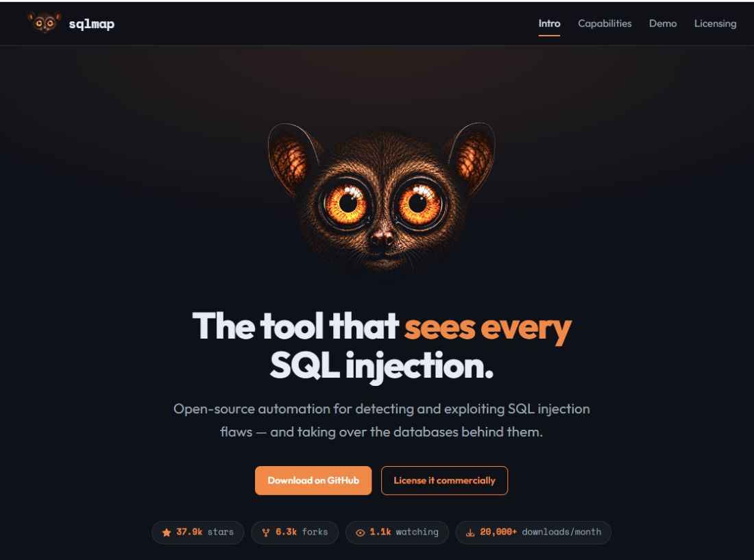Click the Download on GitHub button
Screen dimensions: 754x560
click(313, 480)
